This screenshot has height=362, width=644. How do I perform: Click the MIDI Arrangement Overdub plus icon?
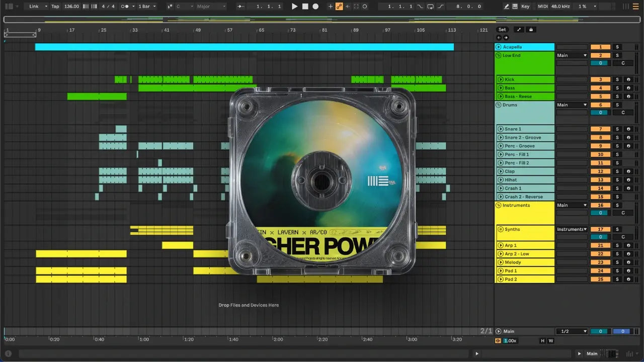(331, 7)
